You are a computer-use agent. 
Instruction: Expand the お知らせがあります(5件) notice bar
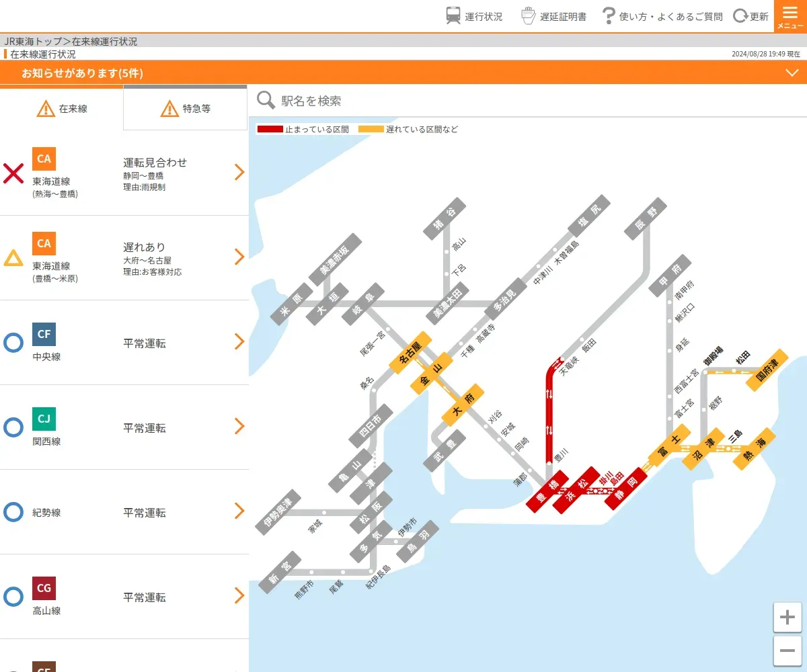(x=403, y=73)
